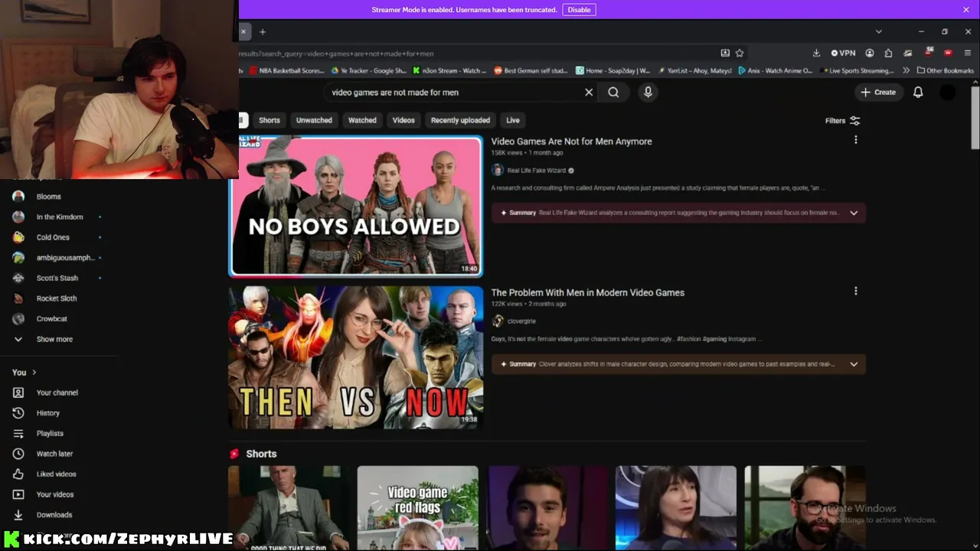Select the Shorts filter chip
Screen dimensions: 980x551
269,120
